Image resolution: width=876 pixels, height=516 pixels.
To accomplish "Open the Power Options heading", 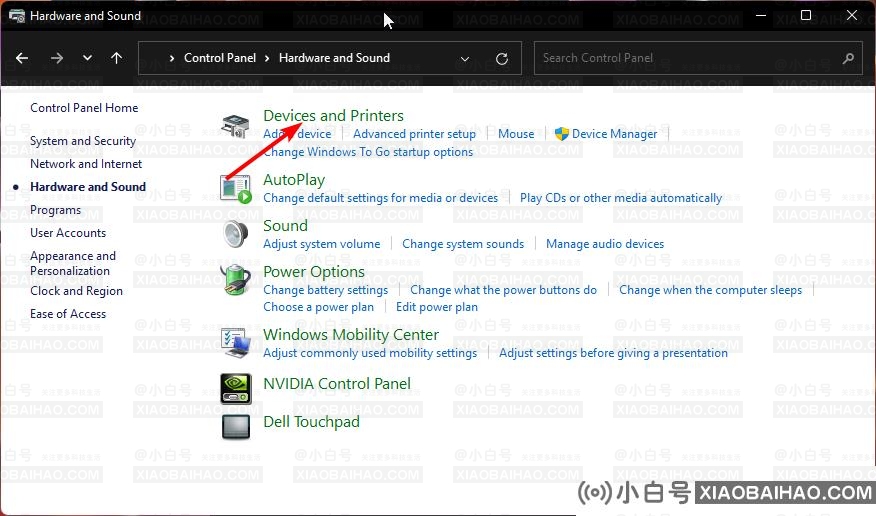I will pos(313,272).
